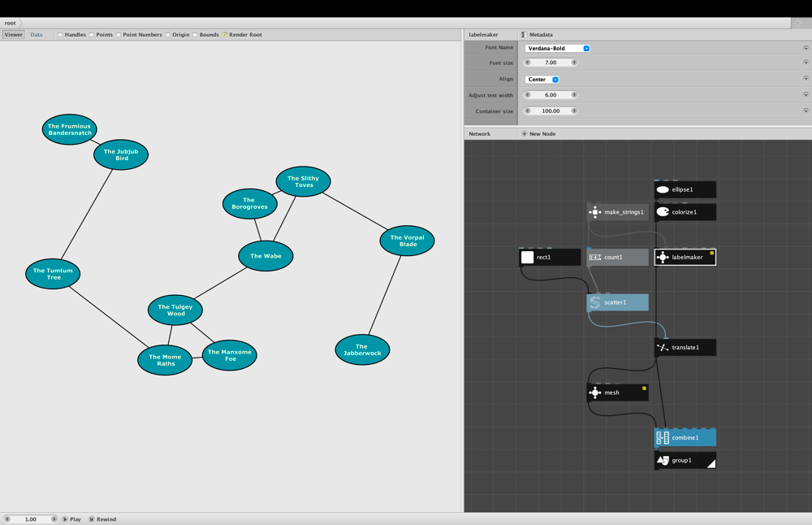
Task: Select the translate1 node icon
Action: (663, 347)
